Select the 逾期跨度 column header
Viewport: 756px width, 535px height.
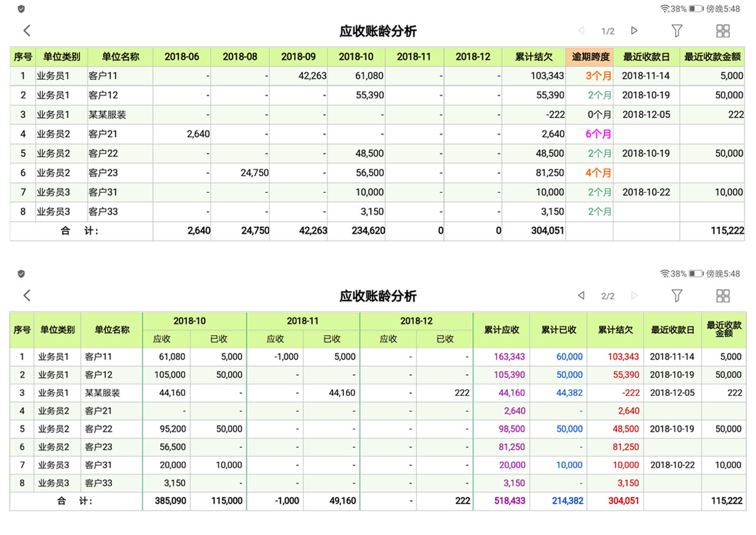(x=591, y=57)
